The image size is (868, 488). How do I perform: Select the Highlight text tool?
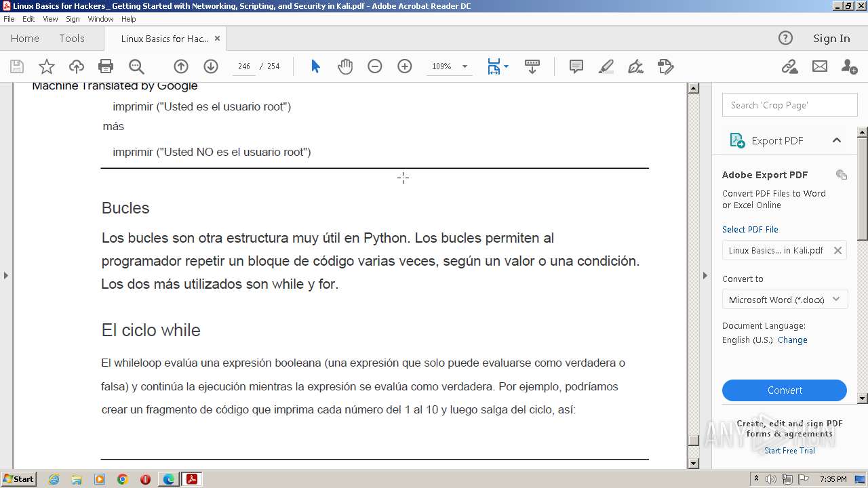coord(606,66)
